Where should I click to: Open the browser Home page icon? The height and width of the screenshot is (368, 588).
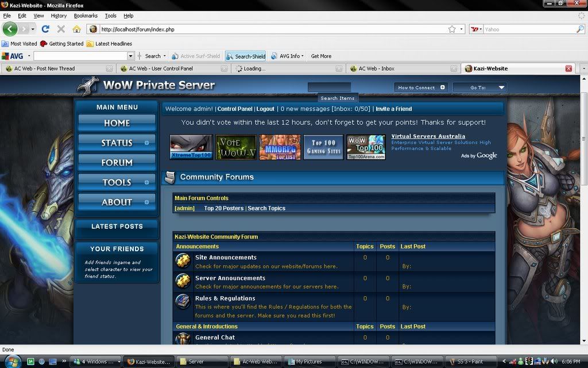[x=76, y=29]
